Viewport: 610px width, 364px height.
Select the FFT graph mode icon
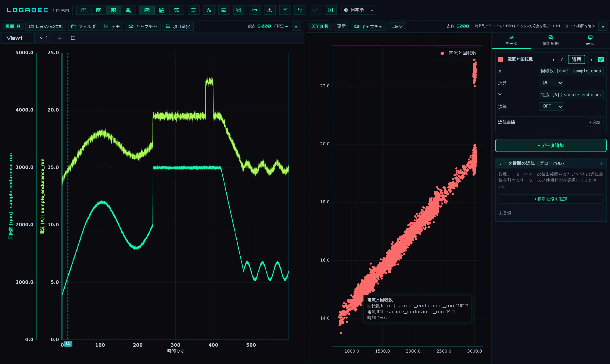pyautogui.click(x=176, y=10)
